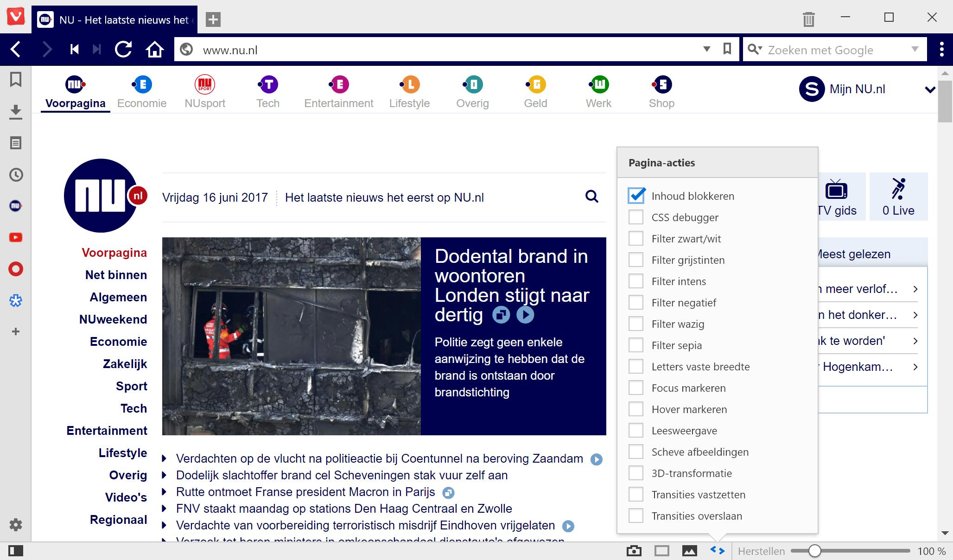Open the Page actions menu icon
The width and height of the screenshot is (953, 560).
point(717,551)
